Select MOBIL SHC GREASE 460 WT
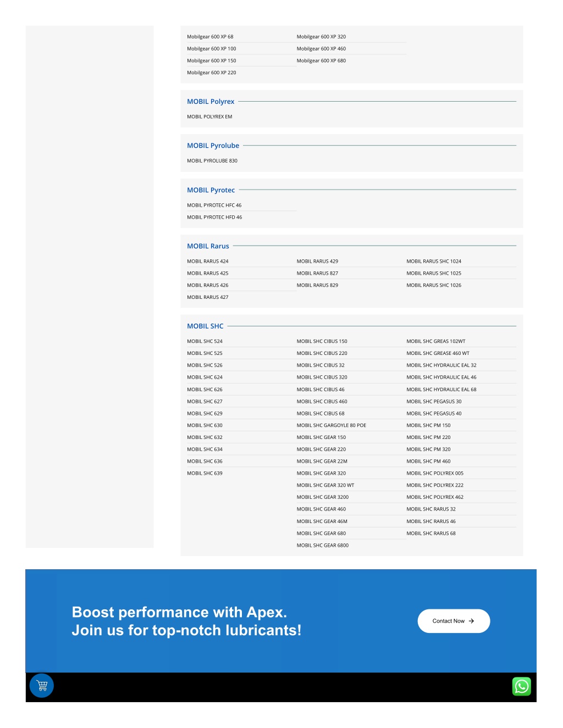This screenshot has height=728, width=563. tap(438, 354)
